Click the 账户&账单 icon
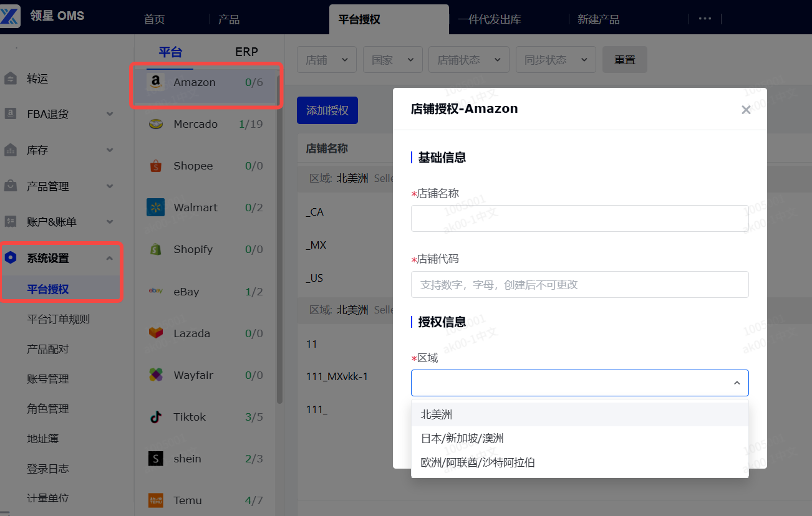Screen dimensions: 812x516 pos(11,222)
